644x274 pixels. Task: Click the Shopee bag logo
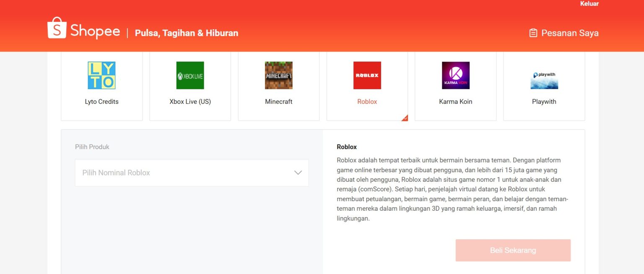point(57,26)
